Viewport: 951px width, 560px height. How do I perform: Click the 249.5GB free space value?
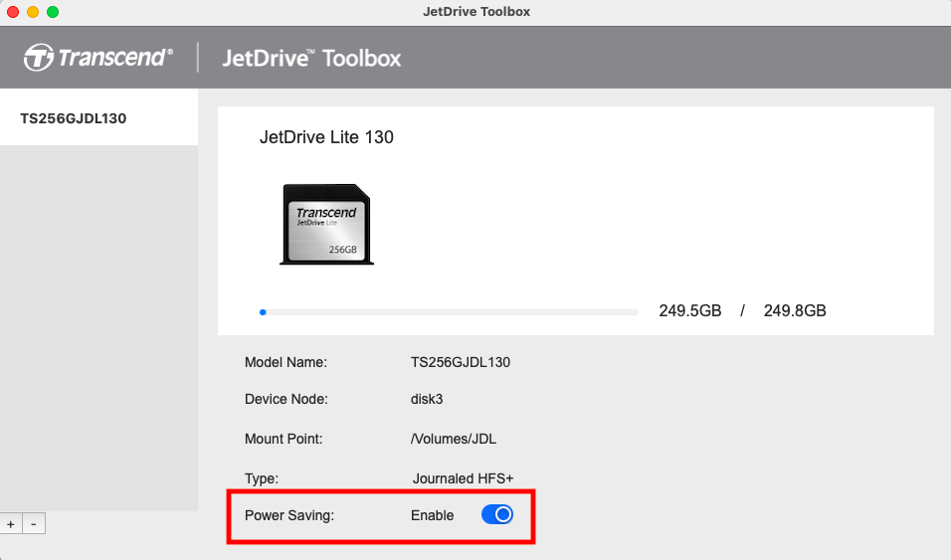pyautogui.click(x=690, y=310)
